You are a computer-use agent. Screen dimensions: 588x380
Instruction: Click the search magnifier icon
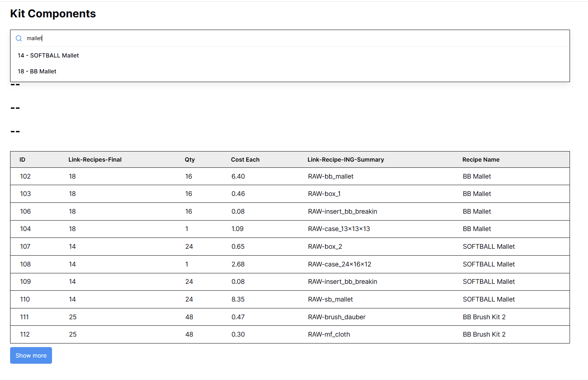point(19,38)
